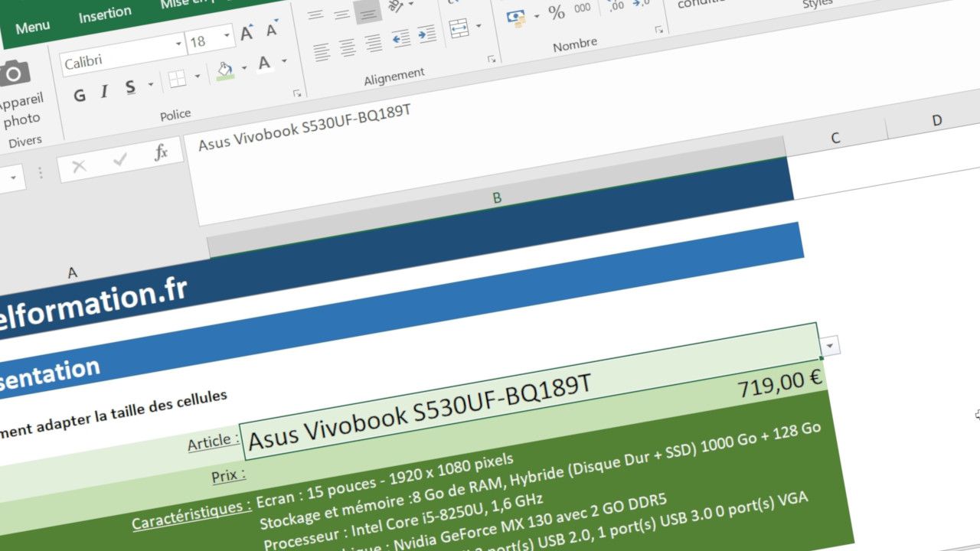
Task: Click the "Ecran : 15 pouces" line
Action: (x=386, y=480)
